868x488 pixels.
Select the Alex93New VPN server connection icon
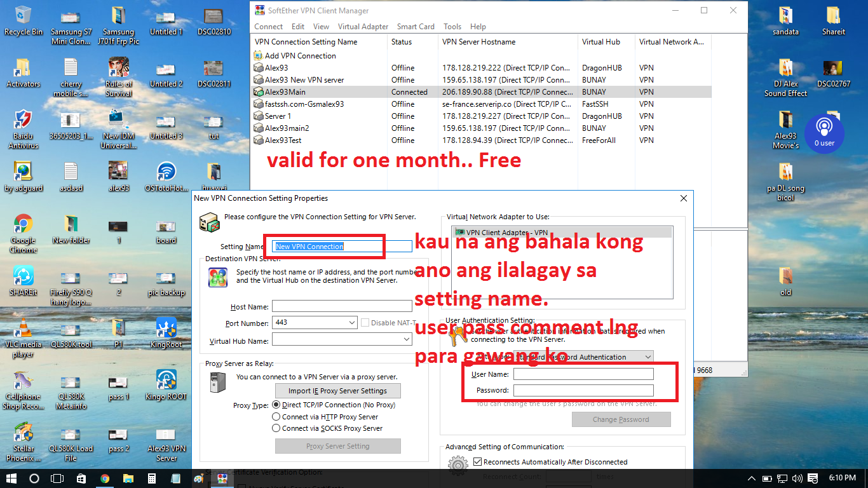(x=259, y=80)
